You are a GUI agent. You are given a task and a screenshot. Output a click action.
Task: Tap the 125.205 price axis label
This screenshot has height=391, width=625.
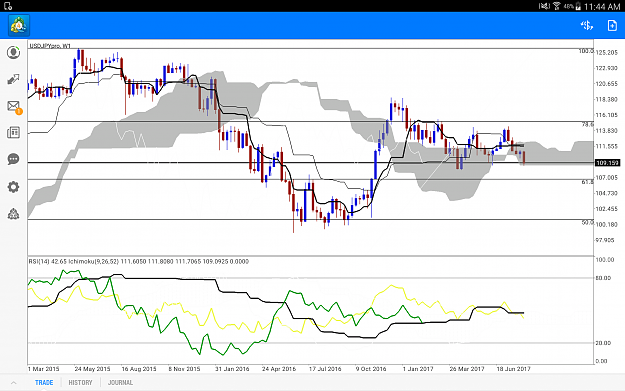tap(606, 53)
